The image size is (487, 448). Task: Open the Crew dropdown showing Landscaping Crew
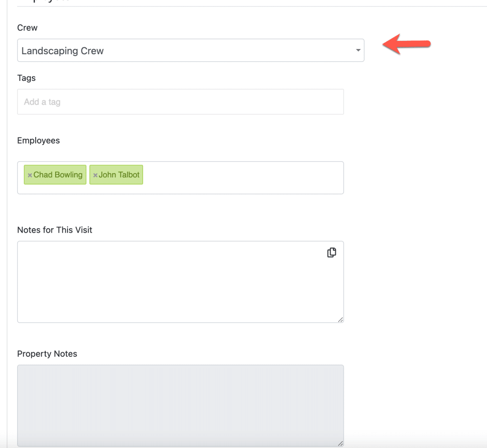[x=191, y=50]
